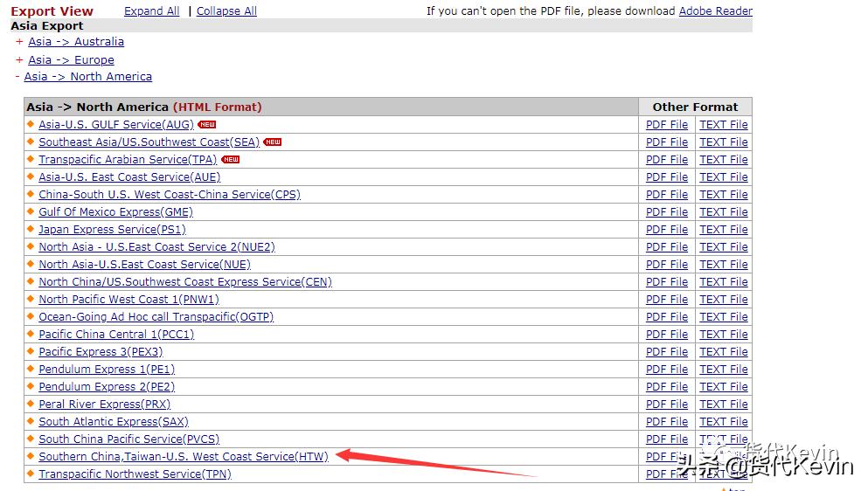Open Asia-U.S. East Coast Service(AUE) link

tap(129, 177)
